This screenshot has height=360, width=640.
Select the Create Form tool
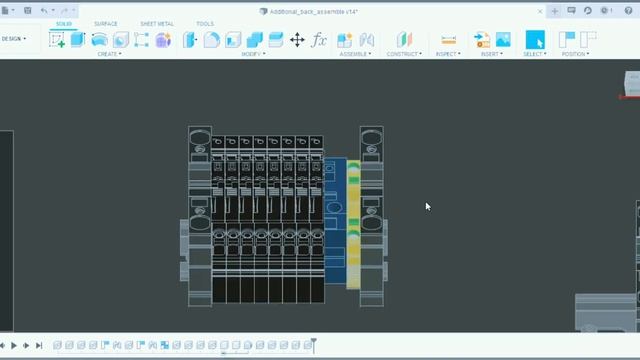pos(163,40)
